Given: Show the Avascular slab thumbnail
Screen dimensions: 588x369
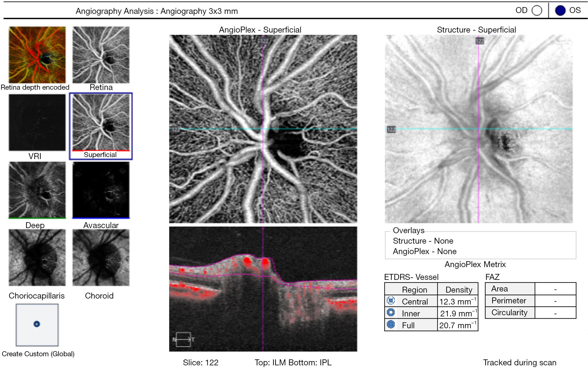Looking at the screenshot, I should [x=101, y=190].
